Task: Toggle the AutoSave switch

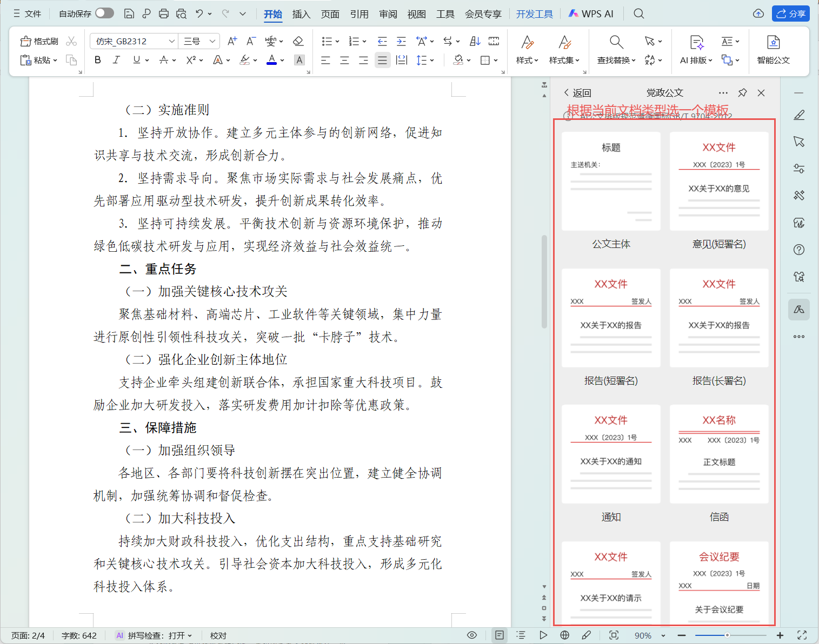Action: pyautogui.click(x=104, y=14)
